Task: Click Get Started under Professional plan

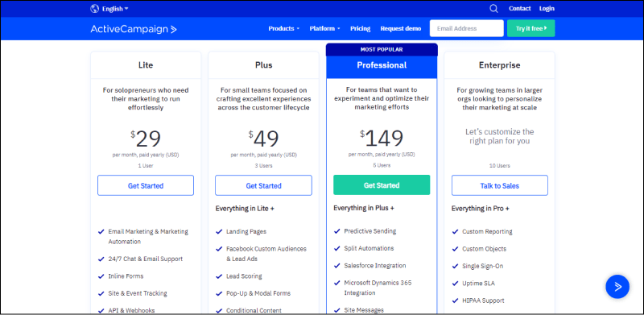Action: (x=382, y=185)
